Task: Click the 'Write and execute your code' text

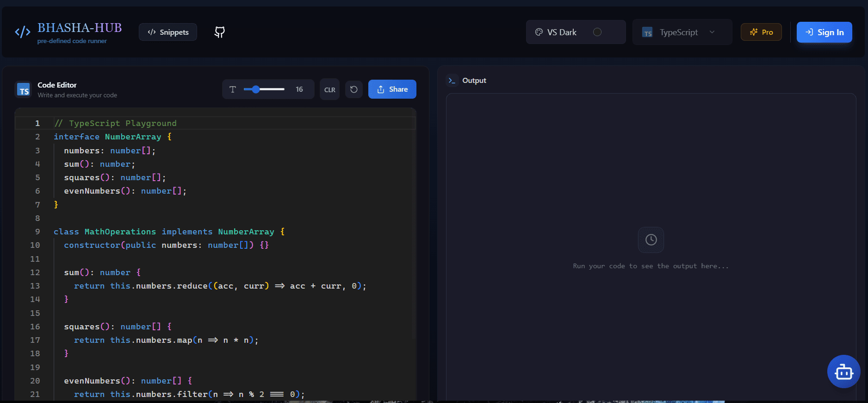Action: [x=77, y=95]
